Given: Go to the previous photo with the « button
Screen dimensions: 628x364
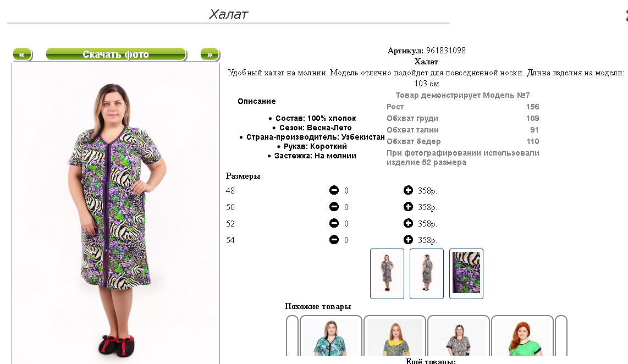Looking at the screenshot, I should [23, 54].
